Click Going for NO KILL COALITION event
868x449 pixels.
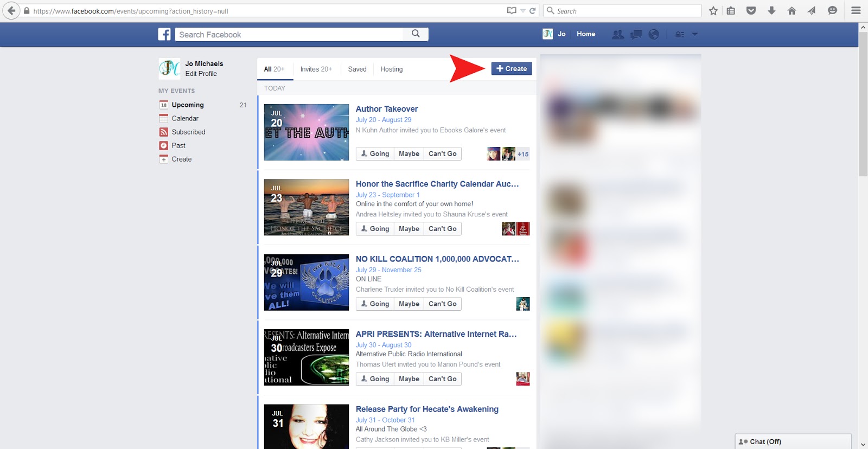click(x=375, y=304)
